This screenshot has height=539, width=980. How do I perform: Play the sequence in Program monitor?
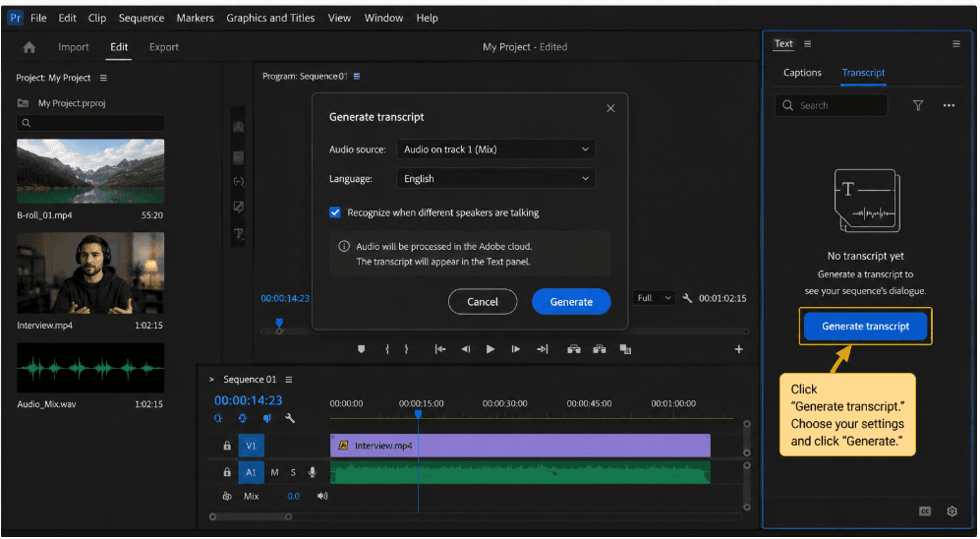pyautogui.click(x=490, y=349)
